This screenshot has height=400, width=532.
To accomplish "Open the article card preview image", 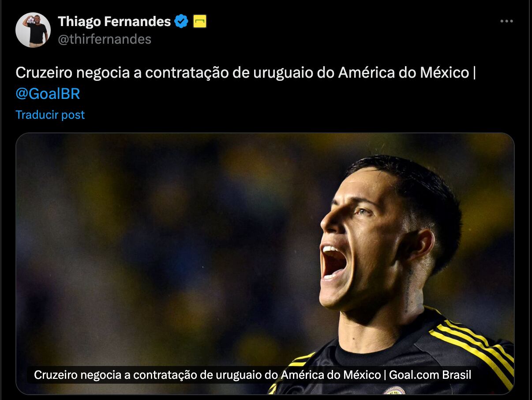I will (x=265, y=264).
